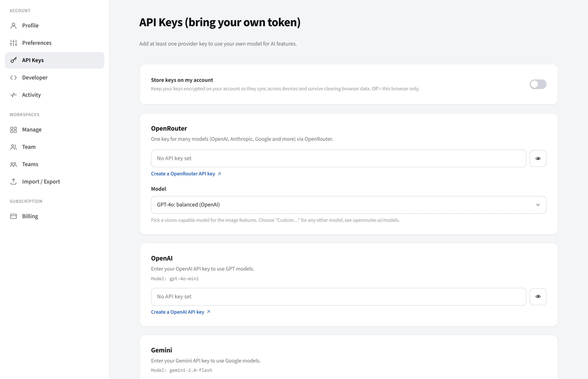Open the Profile settings page
588x379 pixels.
point(55,26)
